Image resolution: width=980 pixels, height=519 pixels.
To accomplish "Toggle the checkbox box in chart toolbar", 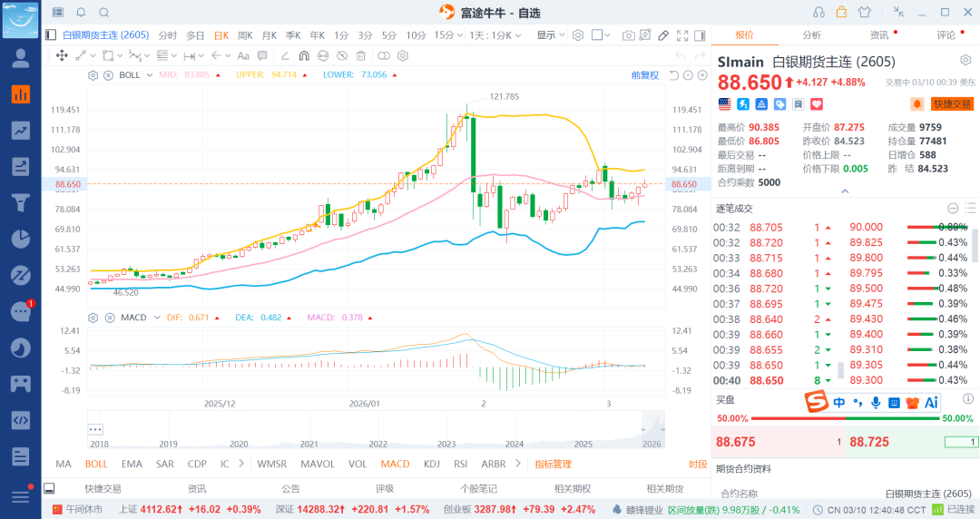I will [597, 35].
